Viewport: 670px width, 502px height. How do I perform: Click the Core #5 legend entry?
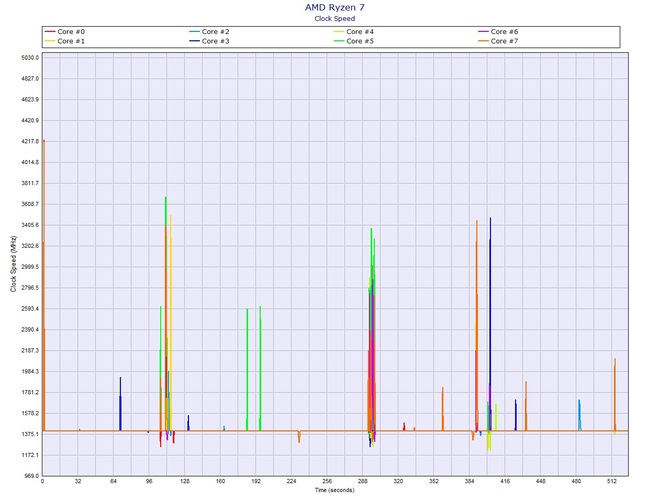pos(354,41)
